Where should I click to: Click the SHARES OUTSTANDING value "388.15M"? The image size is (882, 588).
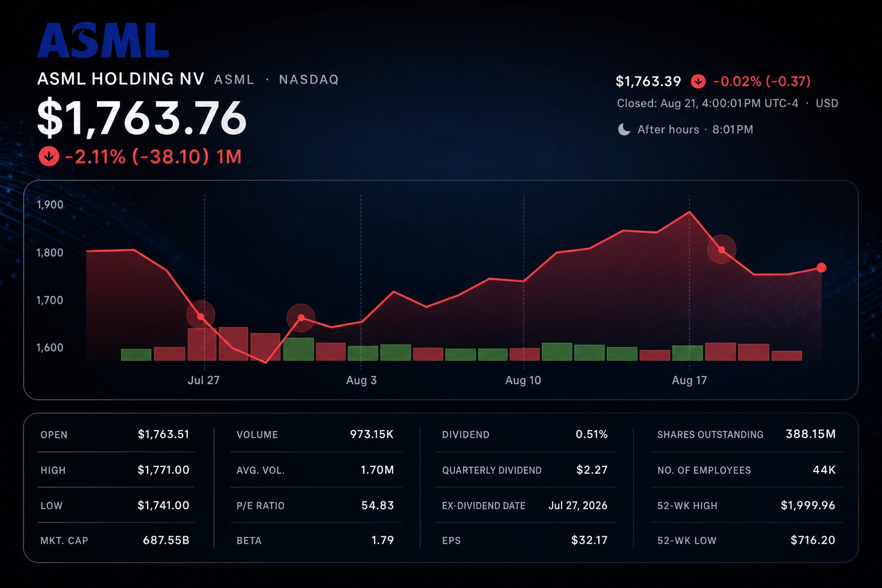coord(811,435)
